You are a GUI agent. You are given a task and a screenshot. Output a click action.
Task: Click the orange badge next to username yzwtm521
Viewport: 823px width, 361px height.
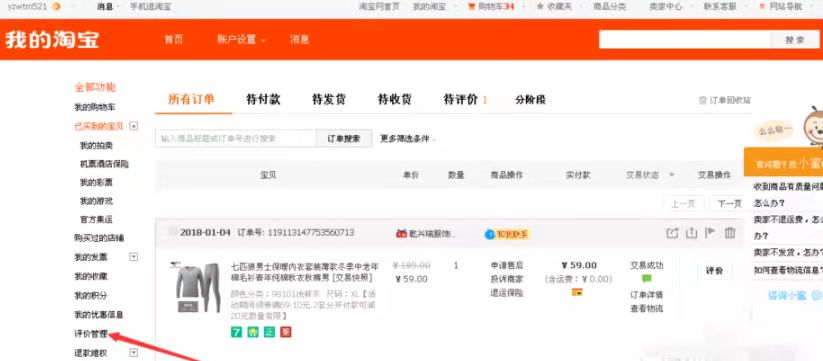pos(56,6)
